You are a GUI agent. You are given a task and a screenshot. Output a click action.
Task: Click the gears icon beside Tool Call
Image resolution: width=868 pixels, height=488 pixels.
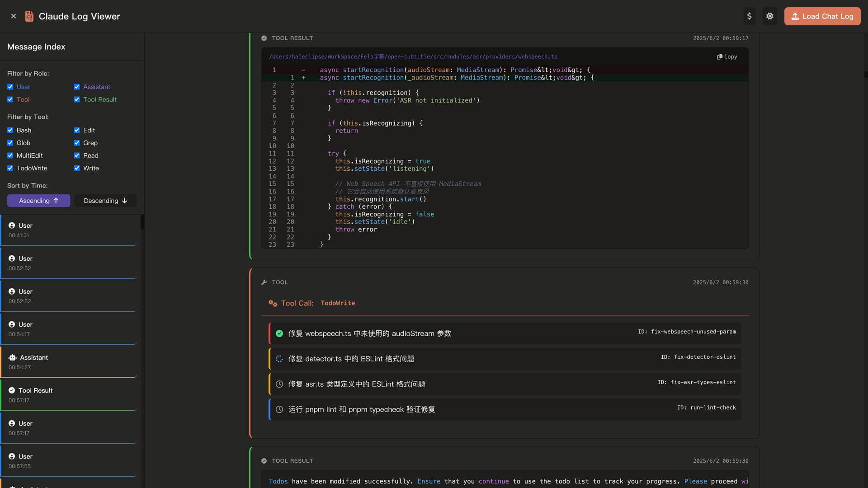click(x=273, y=303)
